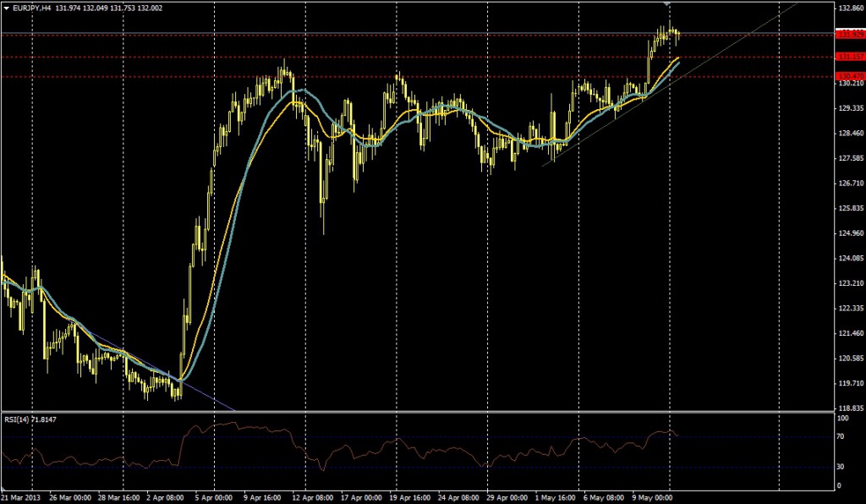Select the red 131.157 price label

tap(848, 57)
